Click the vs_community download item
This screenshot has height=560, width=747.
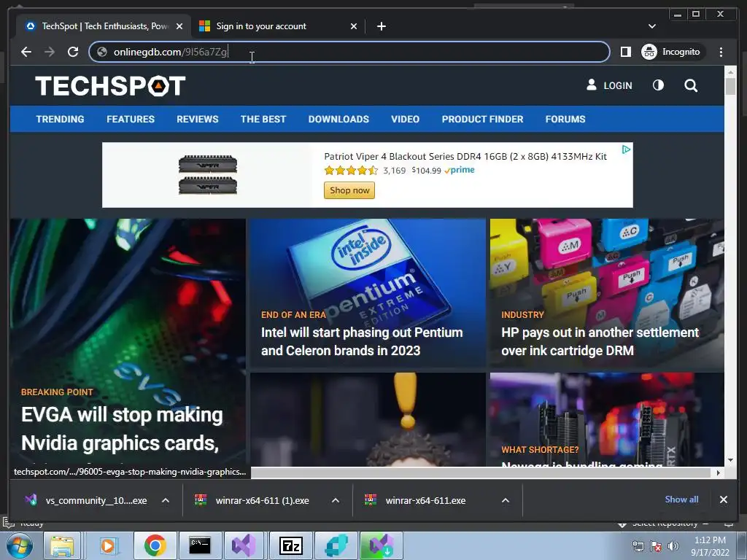87,500
